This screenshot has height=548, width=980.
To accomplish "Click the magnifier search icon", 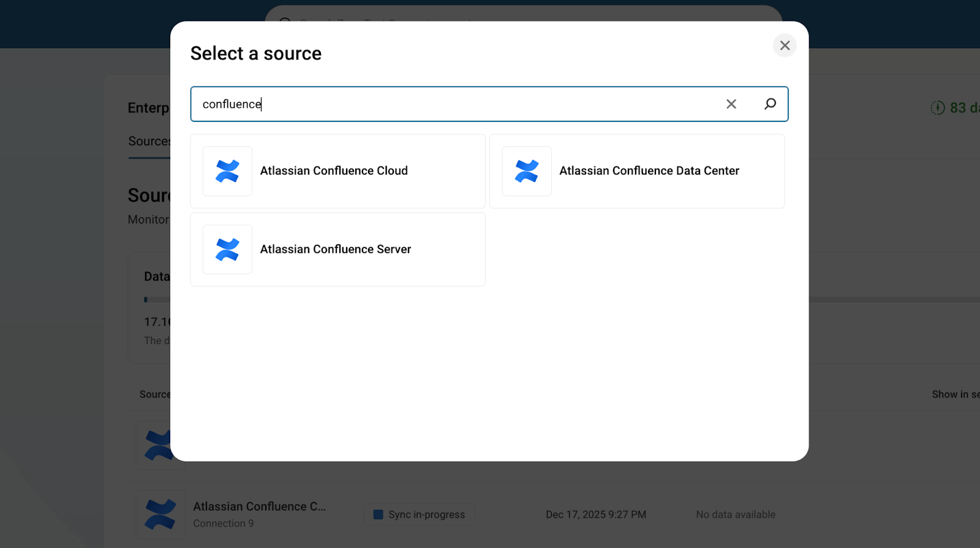I will 770,104.
